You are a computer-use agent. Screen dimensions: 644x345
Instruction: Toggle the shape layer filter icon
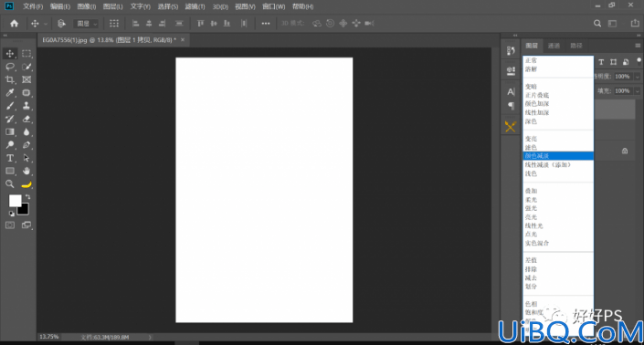click(613, 62)
